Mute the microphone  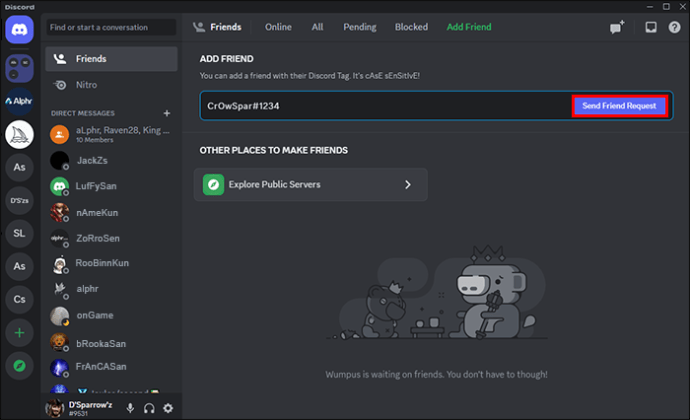click(130, 408)
